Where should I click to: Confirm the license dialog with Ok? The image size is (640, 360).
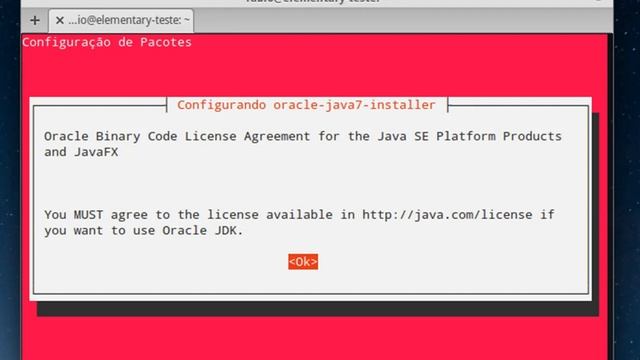tap(303, 262)
